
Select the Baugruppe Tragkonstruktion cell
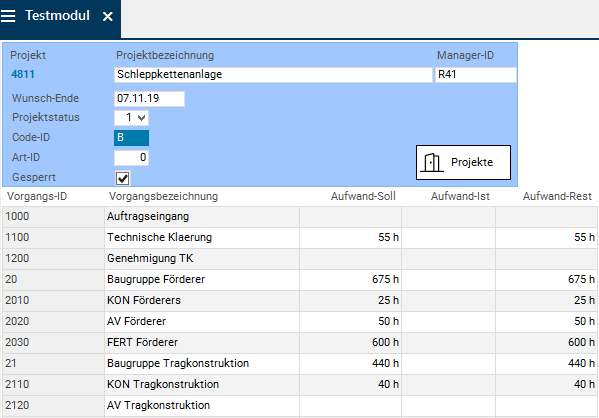[x=202, y=364]
